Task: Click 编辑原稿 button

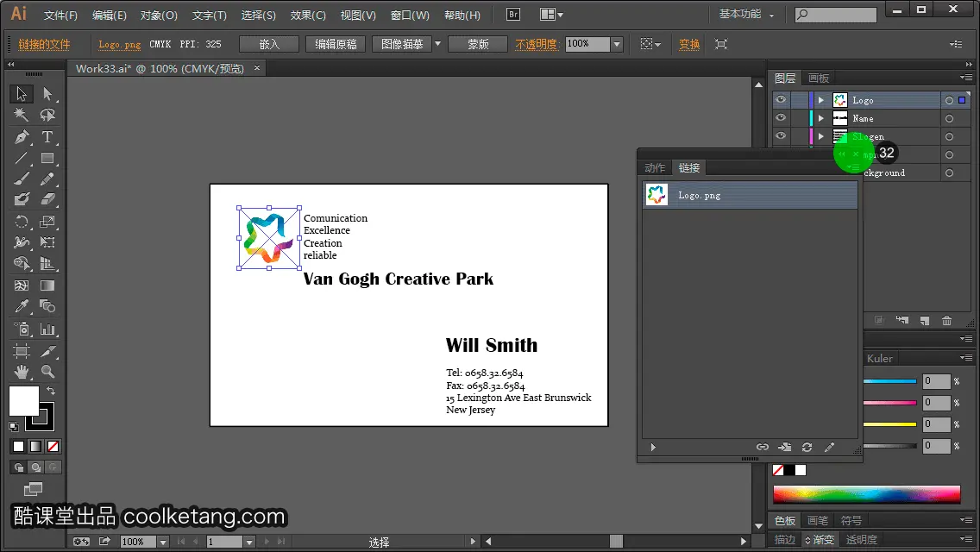Action: [x=336, y=44]
